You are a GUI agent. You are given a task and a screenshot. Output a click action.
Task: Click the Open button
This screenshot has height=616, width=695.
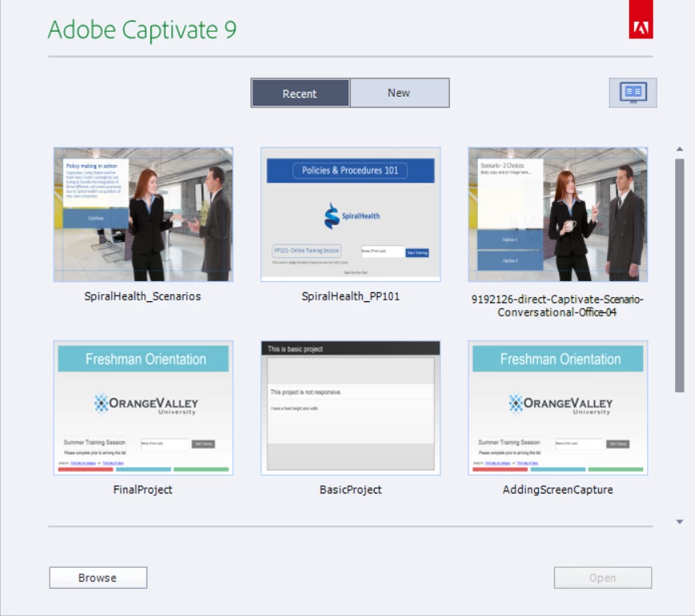pos(603,578)
